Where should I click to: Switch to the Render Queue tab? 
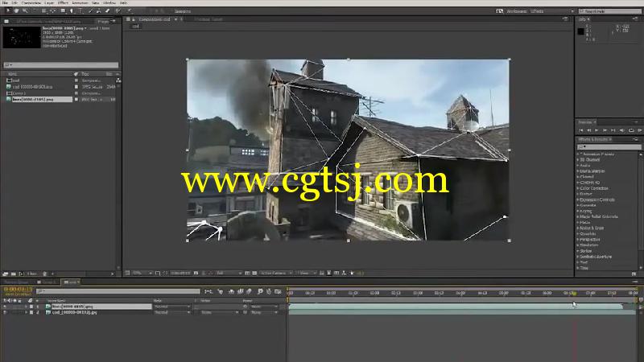(16, 282)
